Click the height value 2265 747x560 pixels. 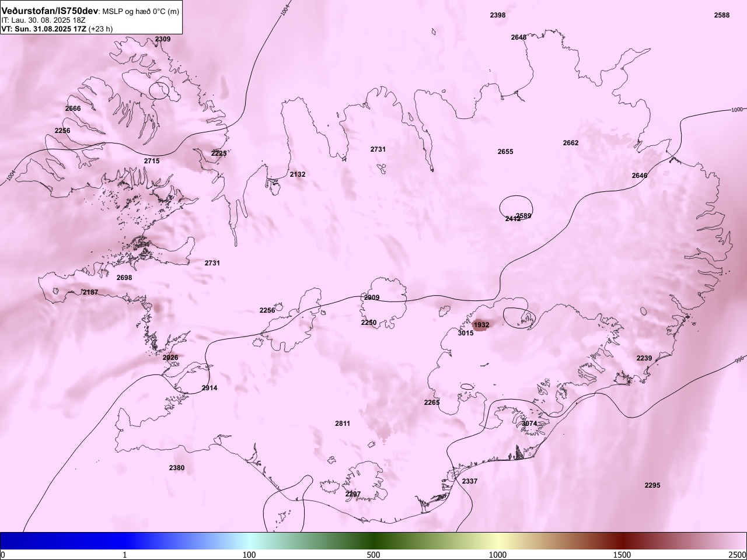[x=432, y=402]
